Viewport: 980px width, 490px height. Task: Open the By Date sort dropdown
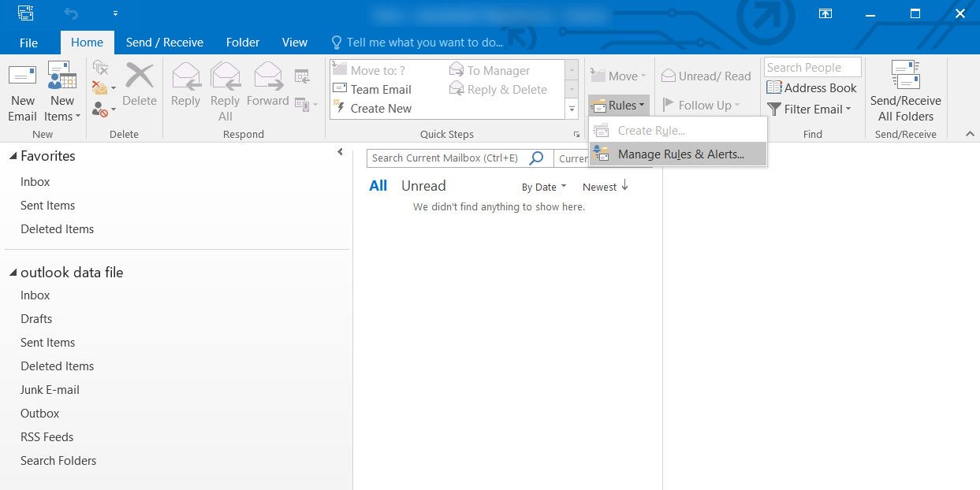pyautogui.click(x=542, y=187)
